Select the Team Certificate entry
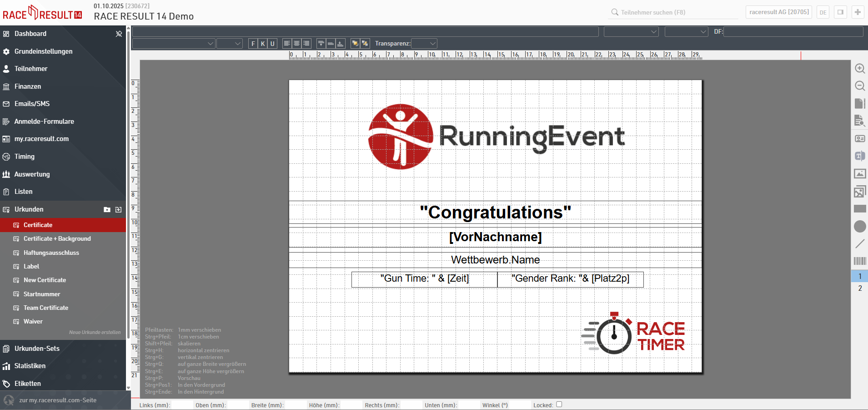Image resolution: width=868 pixels, height=410 pixels. pos(46,308)
